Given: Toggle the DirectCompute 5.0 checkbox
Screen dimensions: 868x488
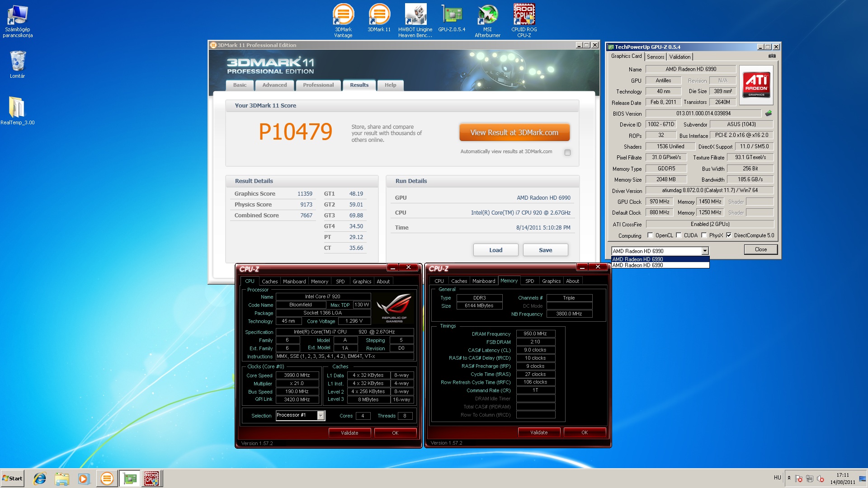Looking at the screenshot, I should pyautogui.click(x=728, y=235).
